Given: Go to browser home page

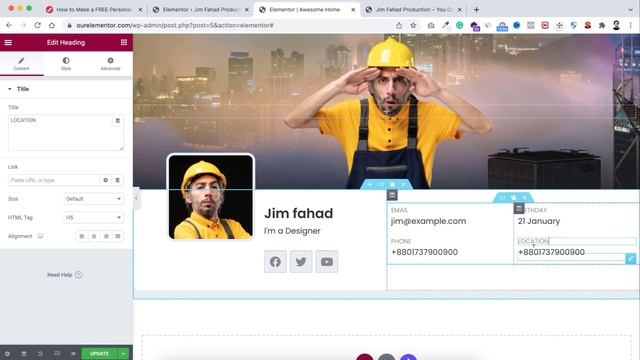Looking at the screenshot, I should pyautogui.click(x=52, y=25).
